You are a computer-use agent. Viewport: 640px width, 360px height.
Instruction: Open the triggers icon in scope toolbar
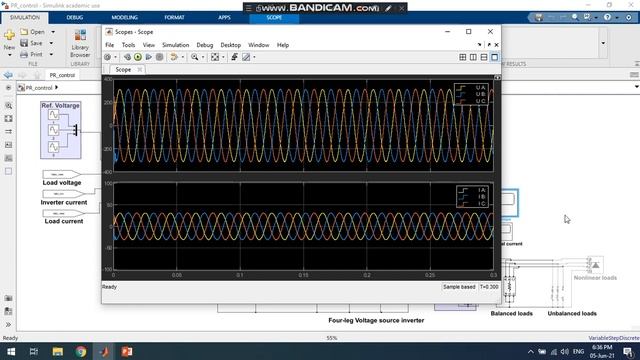point(234,57)
